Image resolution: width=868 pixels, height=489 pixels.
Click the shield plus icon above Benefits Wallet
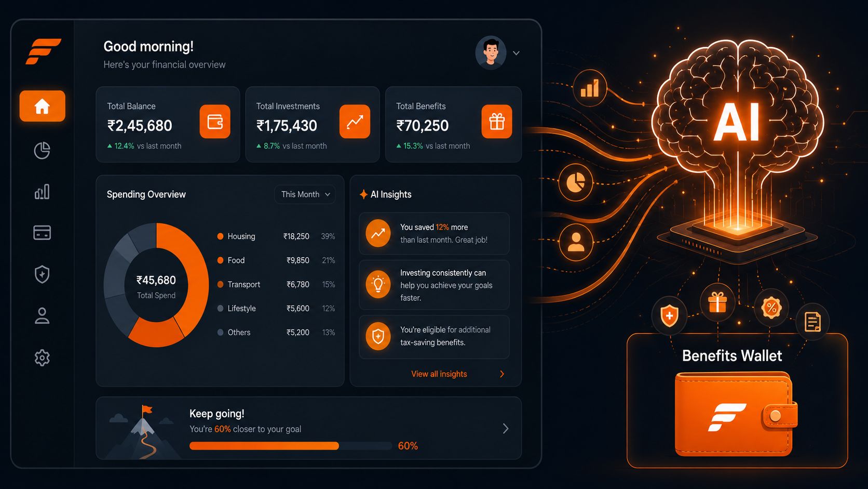(669, 315)
